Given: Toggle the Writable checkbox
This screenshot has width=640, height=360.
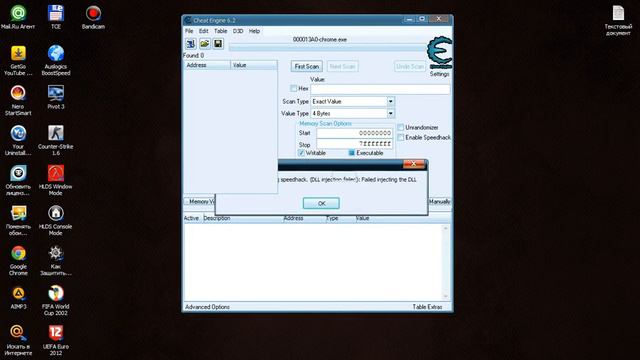Looking at the screenshot, I should click(301, 153).
